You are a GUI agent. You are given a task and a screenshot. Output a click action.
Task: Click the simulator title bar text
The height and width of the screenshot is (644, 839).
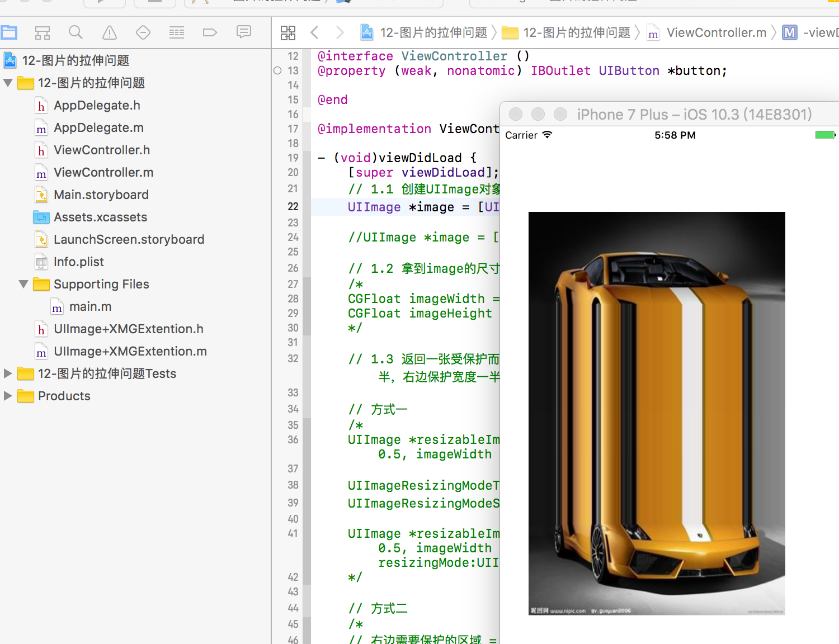[695, 115]
